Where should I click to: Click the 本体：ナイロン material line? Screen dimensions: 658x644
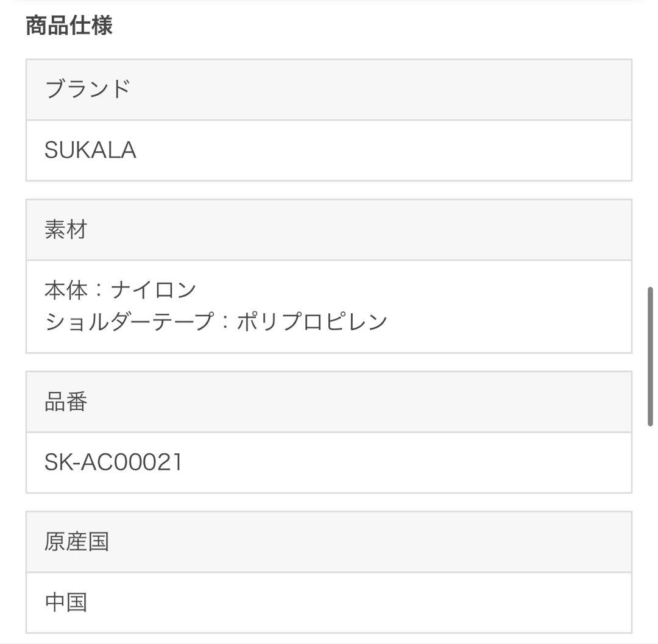pyautogui.click(x=120, y=289)
